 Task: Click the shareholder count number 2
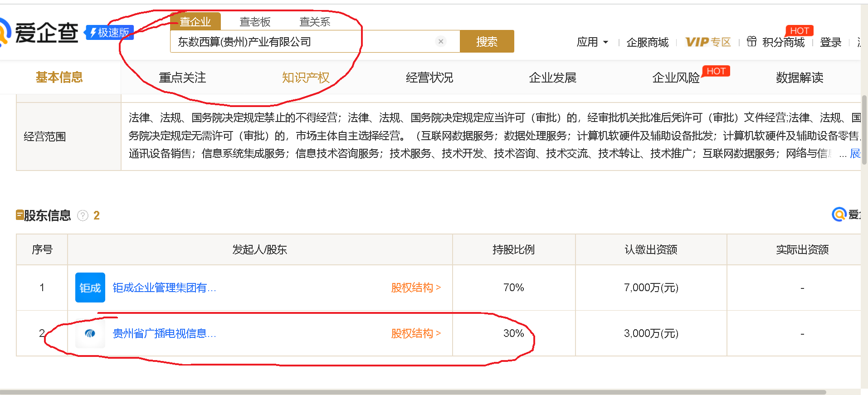97,215
